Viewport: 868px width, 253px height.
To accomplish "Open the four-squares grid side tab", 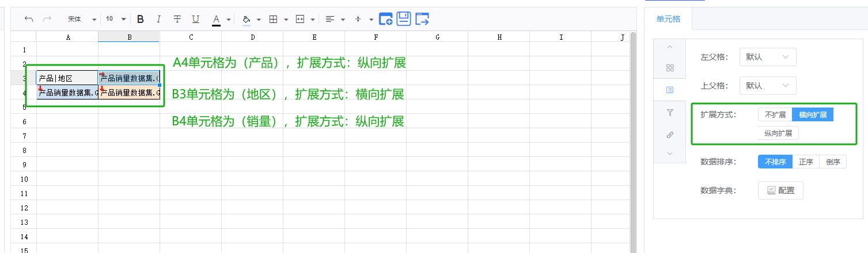I will (x=669, y=67).
